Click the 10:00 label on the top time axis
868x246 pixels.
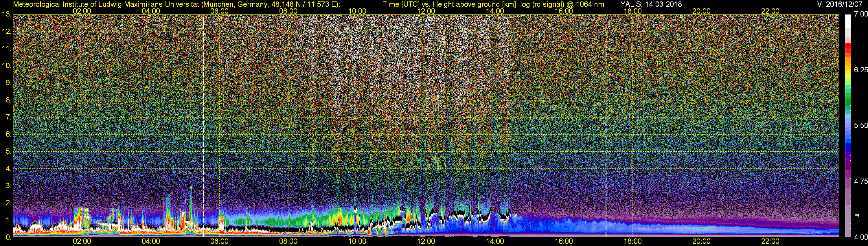click(357, 11)
